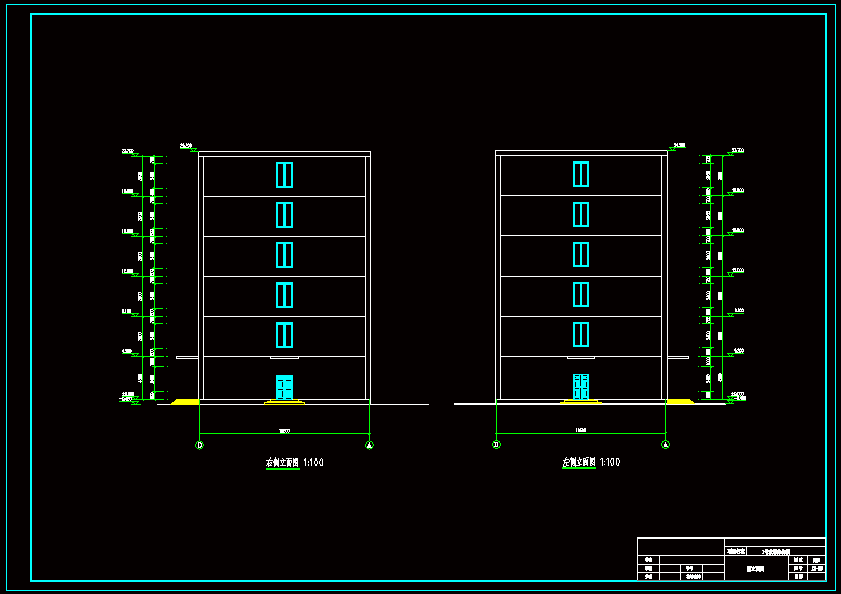Select axis bubble A under the left elevation
This screenshot has width=841, height=594.
click(369, 445)
